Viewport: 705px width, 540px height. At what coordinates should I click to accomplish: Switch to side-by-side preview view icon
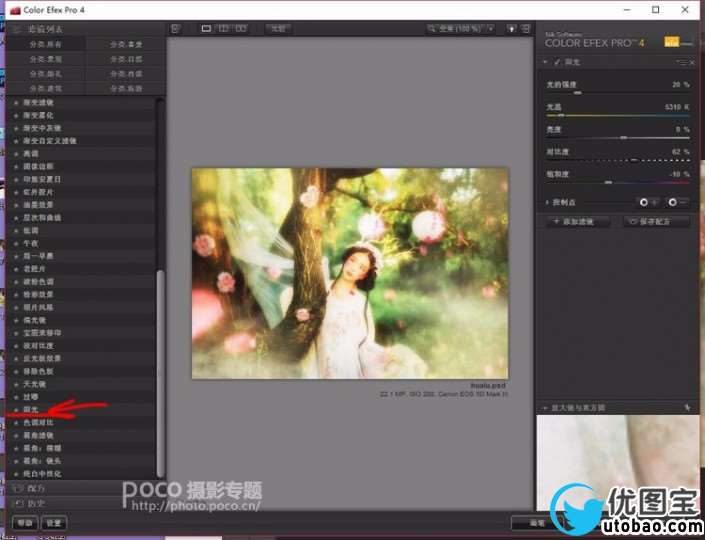241,29
